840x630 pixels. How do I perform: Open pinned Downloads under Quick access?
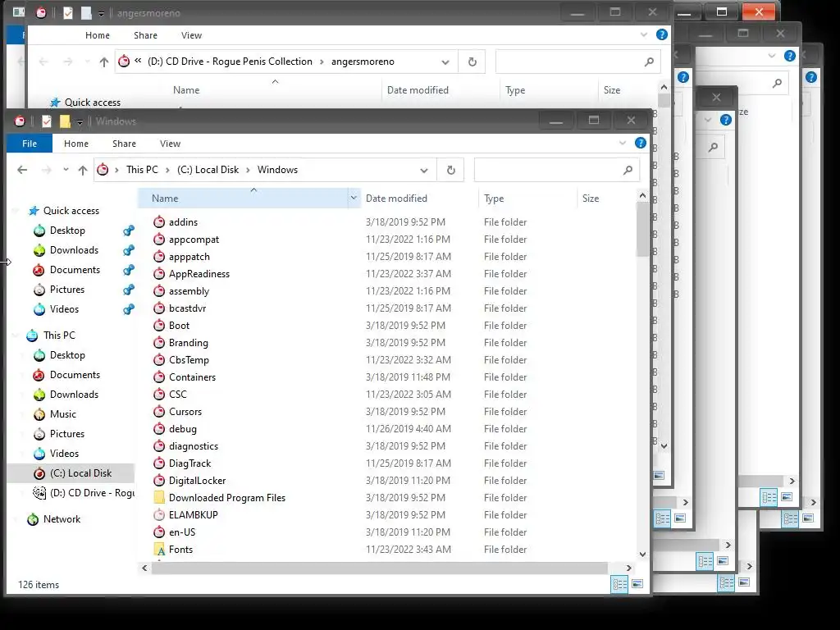pos(74,250)
